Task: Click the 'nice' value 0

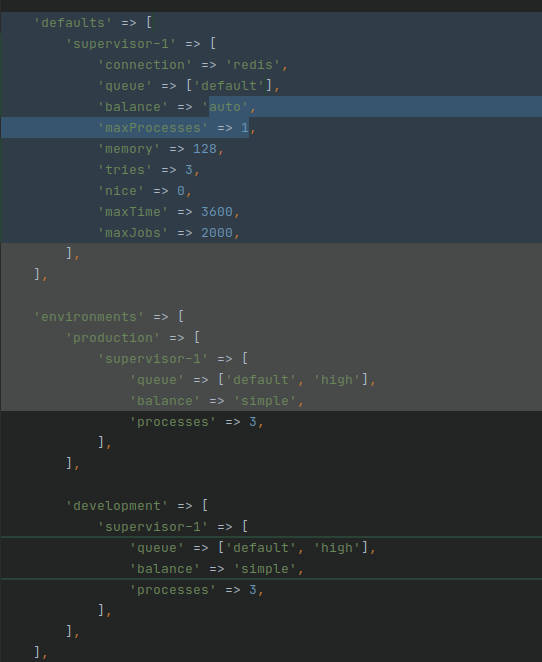Action: pyautogui.click(x=181, y=191)
